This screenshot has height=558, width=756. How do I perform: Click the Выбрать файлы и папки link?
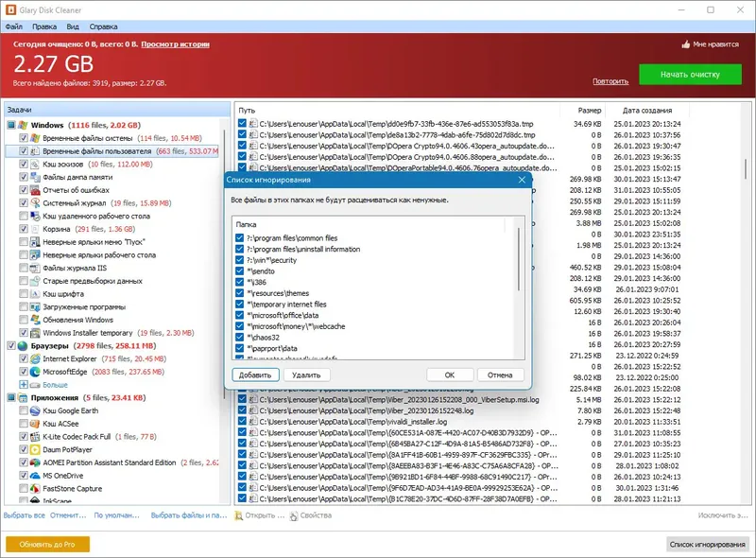188,515
